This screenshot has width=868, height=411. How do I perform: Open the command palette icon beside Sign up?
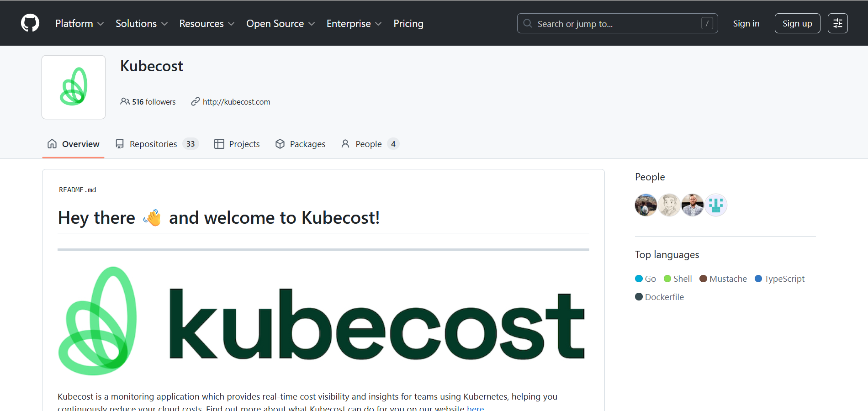click(x=837, y=23)
